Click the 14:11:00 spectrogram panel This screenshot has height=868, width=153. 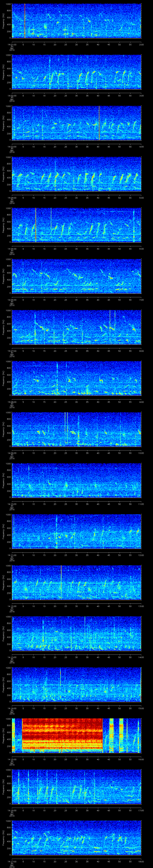click(77, 531)
